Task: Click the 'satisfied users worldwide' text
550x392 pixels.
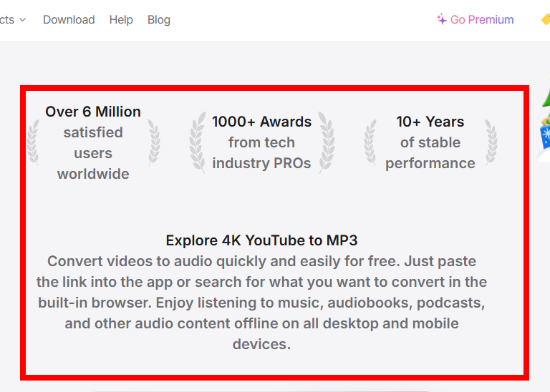Action: (x=93, y=153)
